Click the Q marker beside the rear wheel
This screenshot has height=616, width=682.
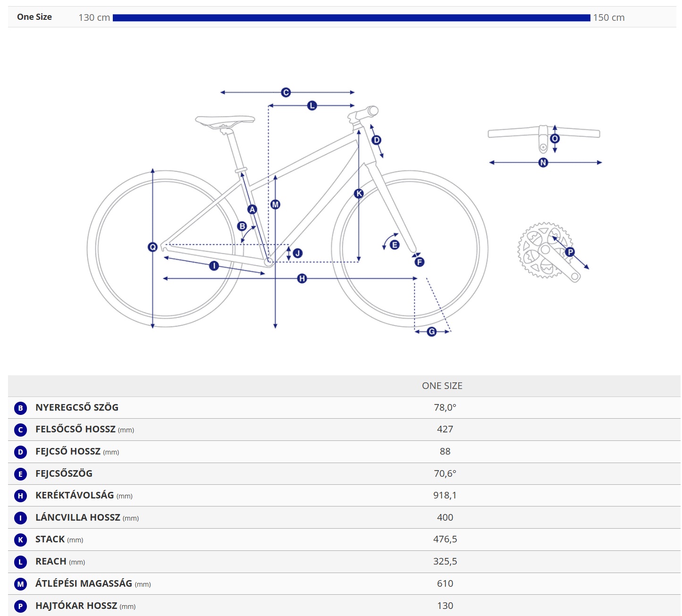click(x=152, y=247)
